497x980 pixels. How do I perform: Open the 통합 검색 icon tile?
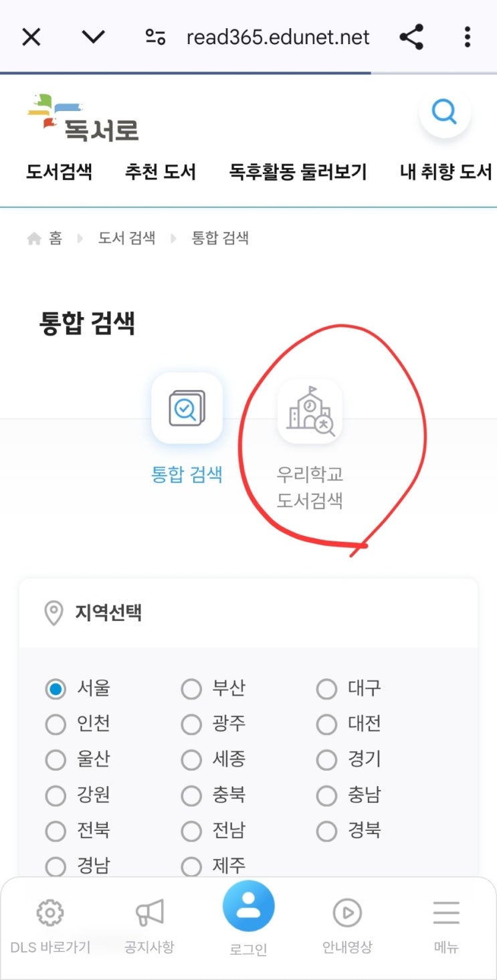tap(187, 408)
